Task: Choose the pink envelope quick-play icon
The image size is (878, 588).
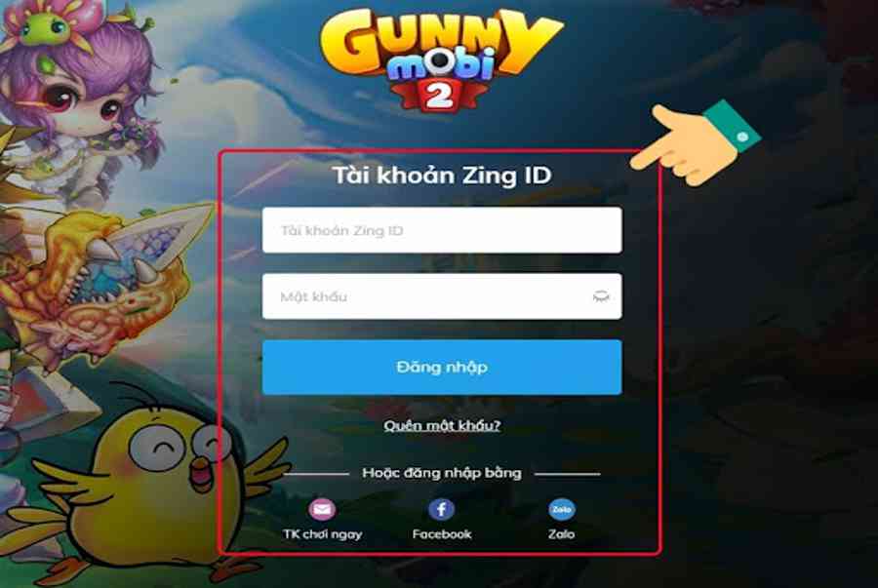Action: [x=322, y=509]
